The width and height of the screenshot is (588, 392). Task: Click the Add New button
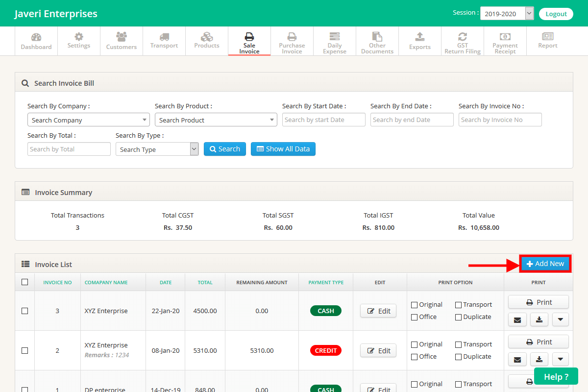[545, 263]
